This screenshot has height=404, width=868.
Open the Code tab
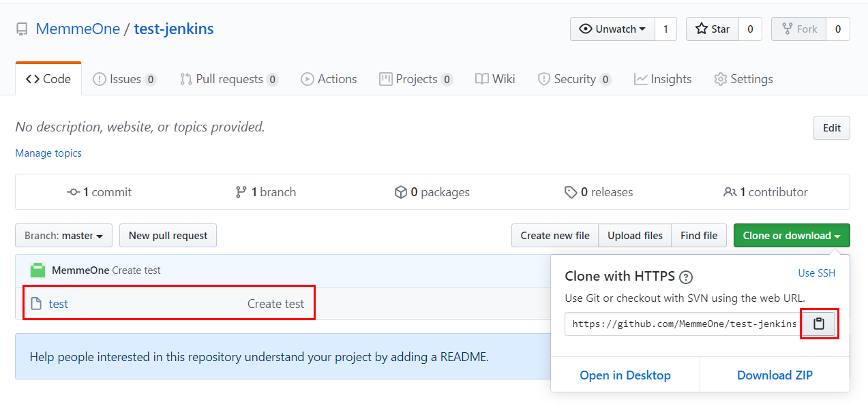(48, 79)
